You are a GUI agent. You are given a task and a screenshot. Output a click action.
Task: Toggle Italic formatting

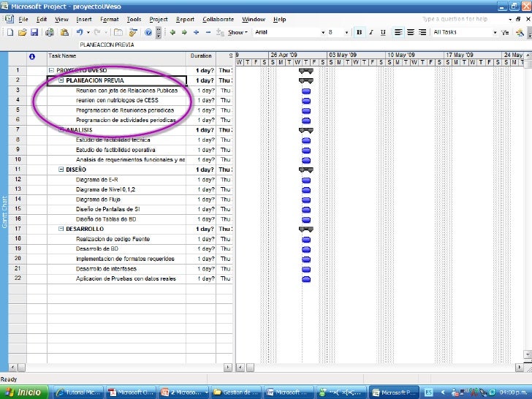pyautogui.click(x=371, y=33)
